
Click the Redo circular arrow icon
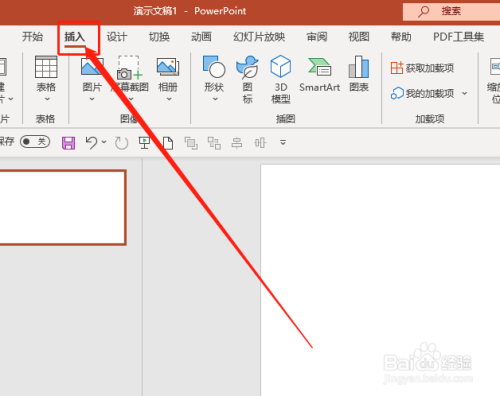pyautogui.click(x=121, y=143)
